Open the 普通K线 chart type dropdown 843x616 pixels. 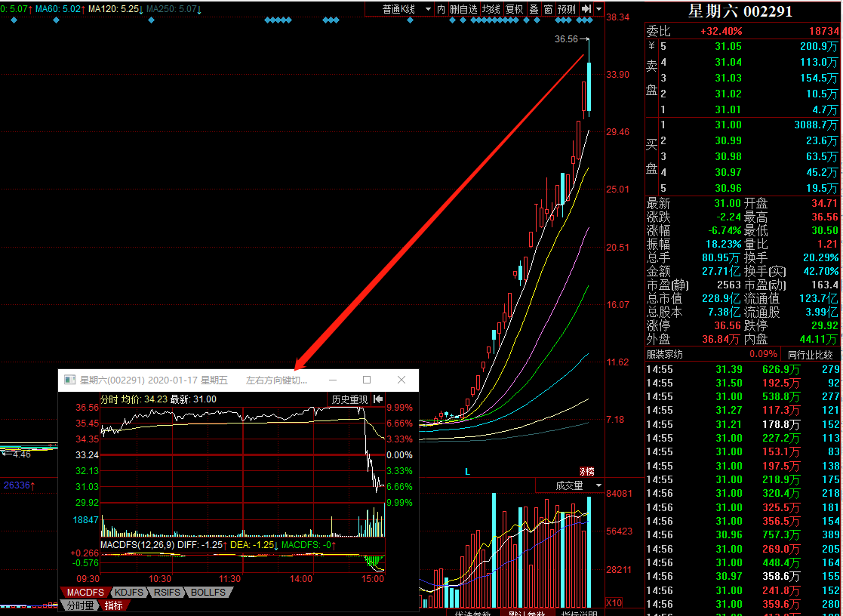point(407,9)
